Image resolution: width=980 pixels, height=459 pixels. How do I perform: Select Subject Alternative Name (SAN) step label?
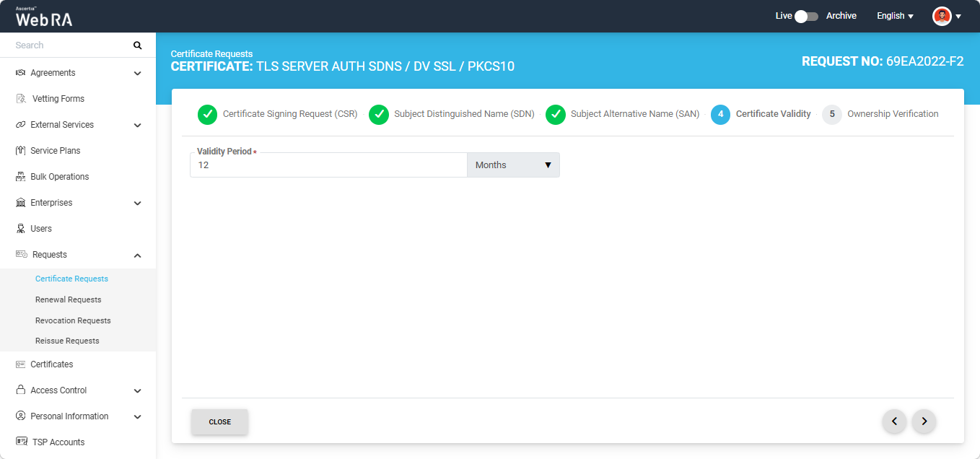635,114
